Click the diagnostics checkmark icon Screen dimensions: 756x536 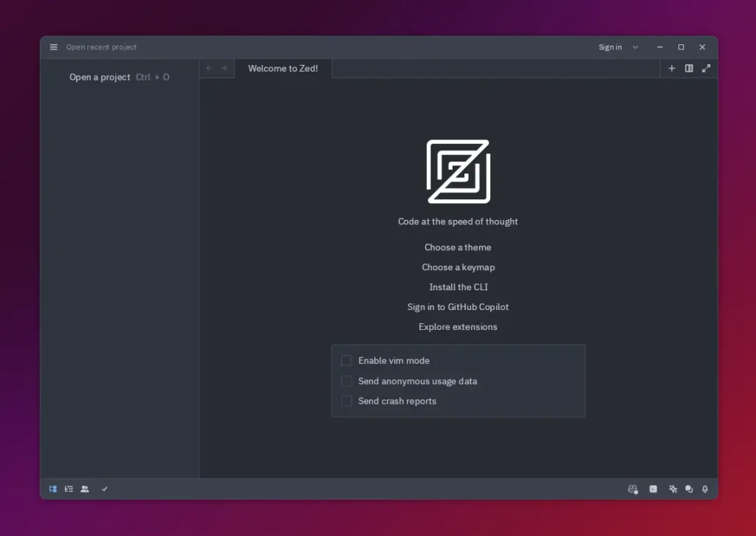(x=105, y=489)
